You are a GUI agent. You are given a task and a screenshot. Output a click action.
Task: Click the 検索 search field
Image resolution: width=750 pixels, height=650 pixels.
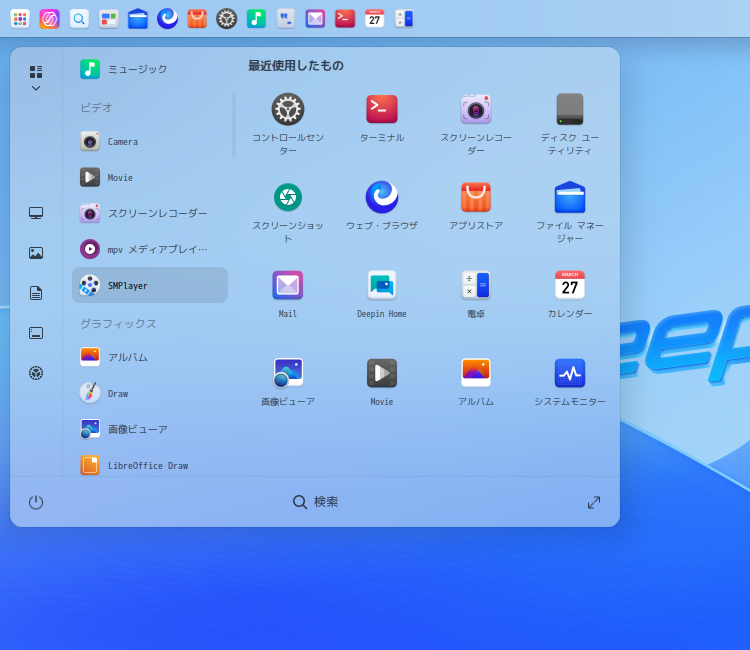point(316,502)
